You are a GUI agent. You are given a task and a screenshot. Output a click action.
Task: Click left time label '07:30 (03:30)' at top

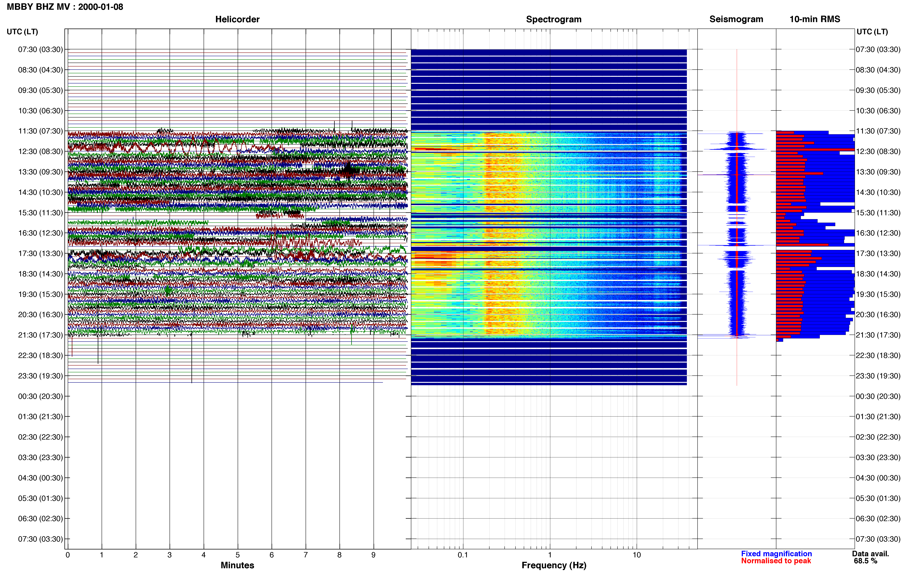[x=41, y=49]
